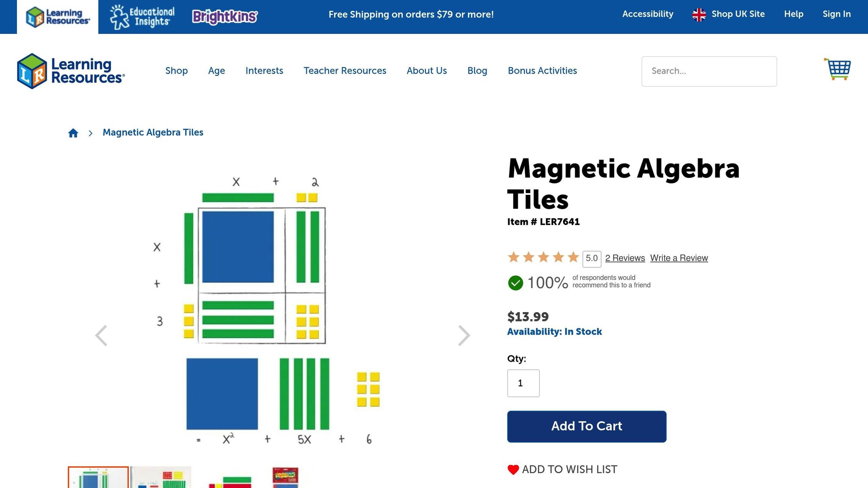Show the next product image
The image size is (868, 488).
[464, 336]
